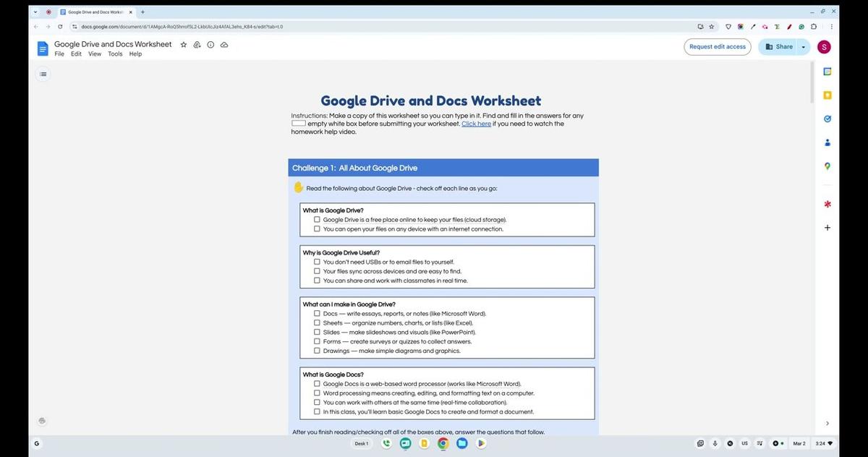Follow the 'Click here' homework video link

pyautogui.click(x=476, y=124)
